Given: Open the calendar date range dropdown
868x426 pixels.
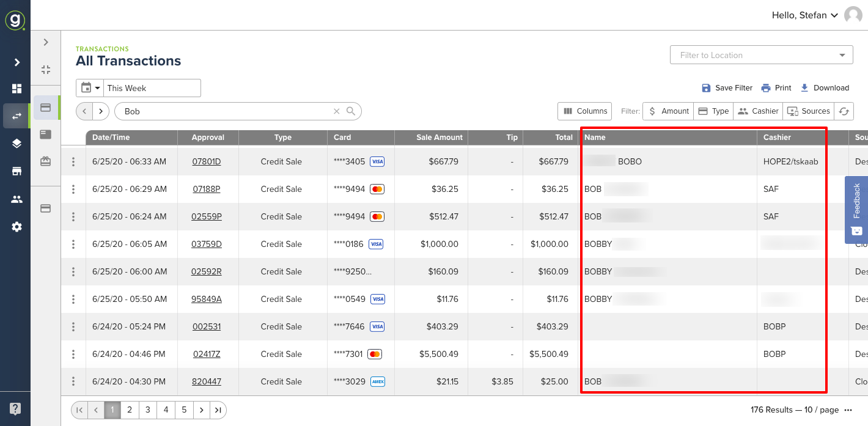Looking at the screenshot, I should [90, 87].
